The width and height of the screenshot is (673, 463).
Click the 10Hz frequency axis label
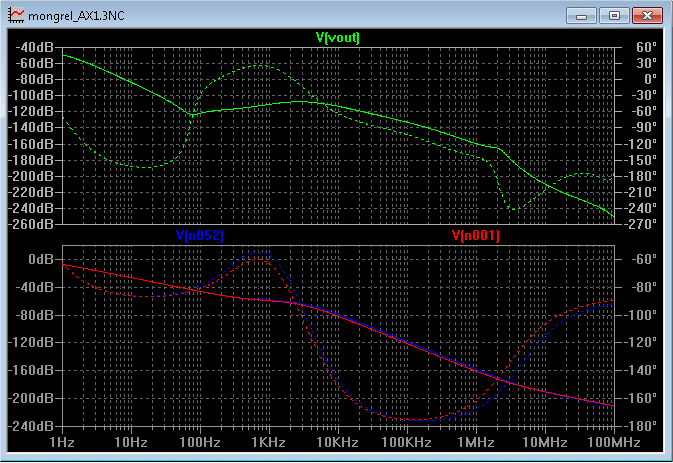click(x=131, y=442)
